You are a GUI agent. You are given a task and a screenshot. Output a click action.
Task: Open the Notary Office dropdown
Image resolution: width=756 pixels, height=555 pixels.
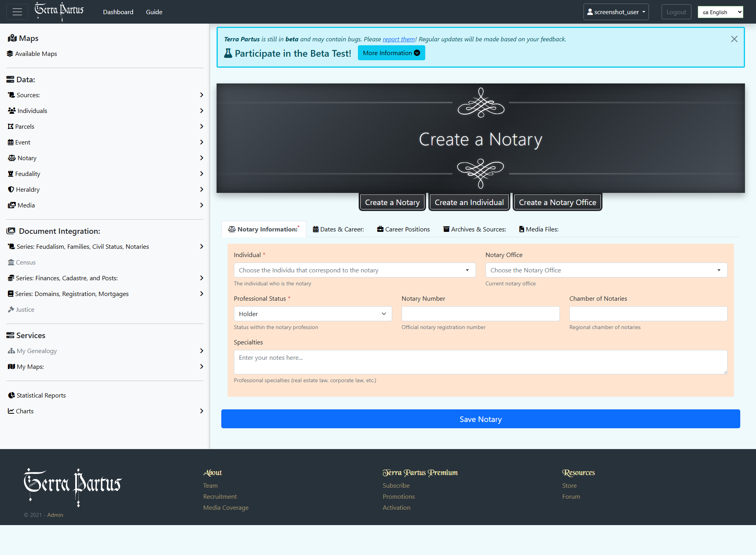[606, 270]
